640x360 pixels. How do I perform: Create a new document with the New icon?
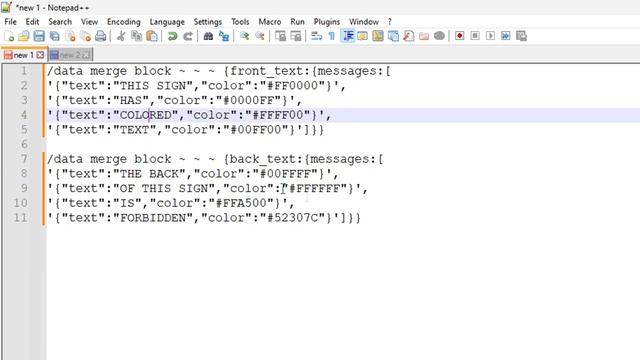pyautogui.click(x=9, y=36)
